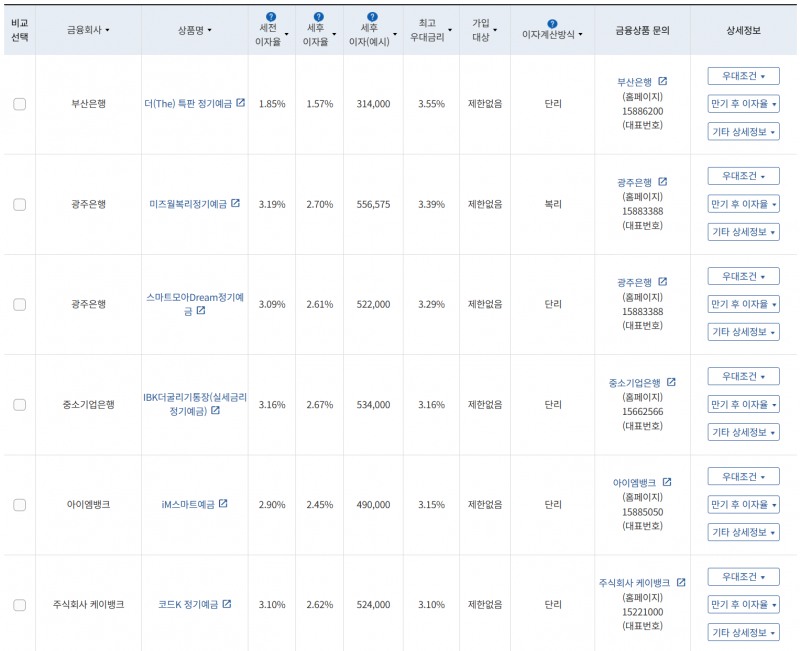This screenshot has height=651, width=800.
Task: Check compare box for 스마트모아Dream정기예금 row
Action: click(x=19, y=305)
